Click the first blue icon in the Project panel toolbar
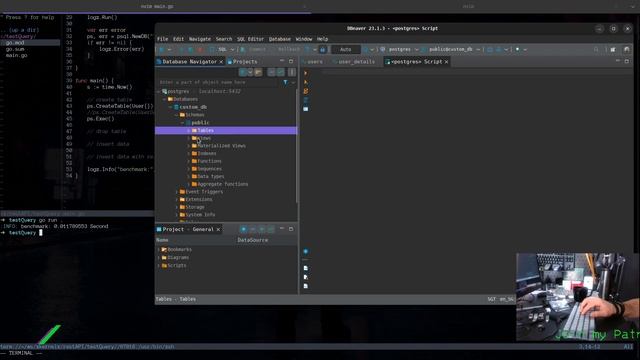 tap(243, 229)
